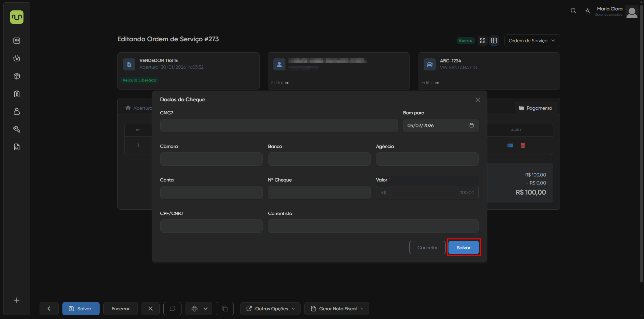Open the print options chevron

point(206,309)
